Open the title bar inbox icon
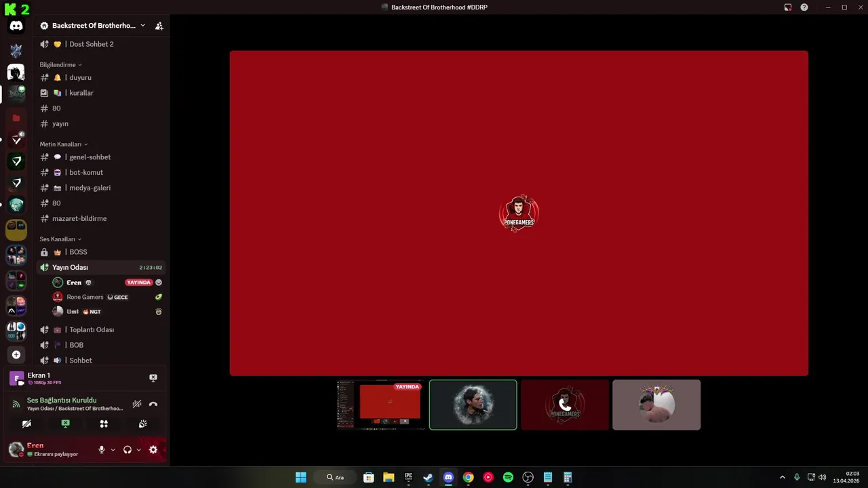 pyautogui.click(x=788, y=7)
